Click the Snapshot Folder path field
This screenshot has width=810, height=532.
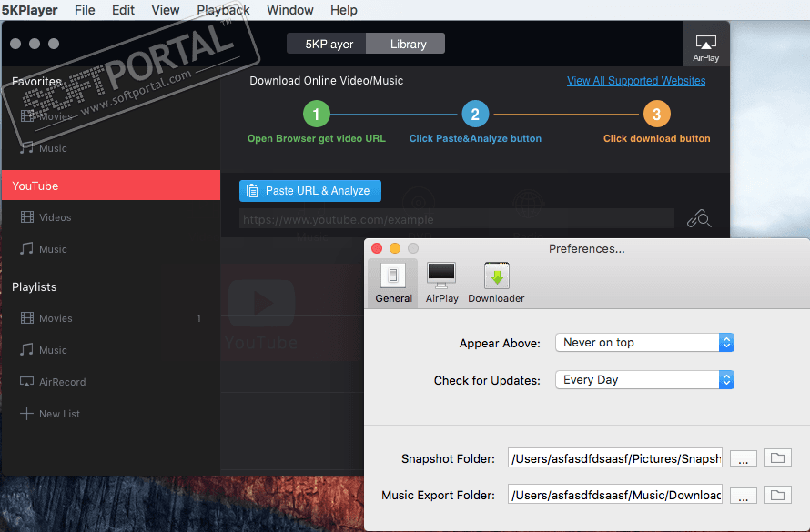pyautogui.click(x=614, y=458)
